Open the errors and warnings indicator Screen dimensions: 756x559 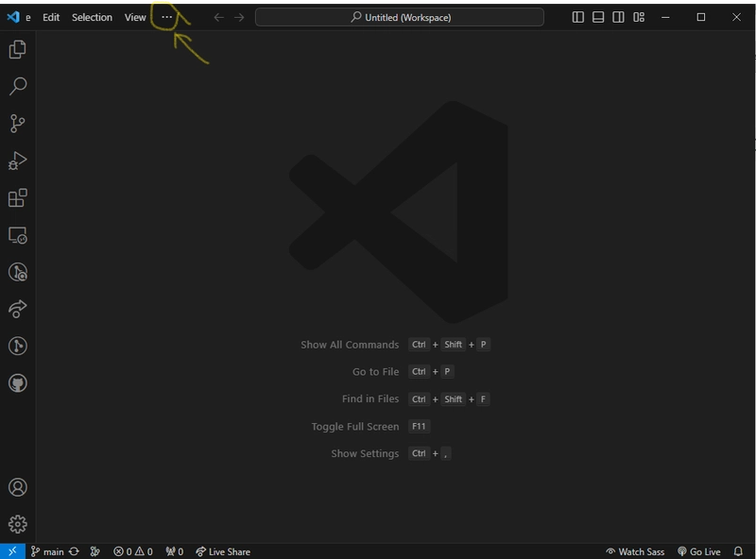pos(133,551)
